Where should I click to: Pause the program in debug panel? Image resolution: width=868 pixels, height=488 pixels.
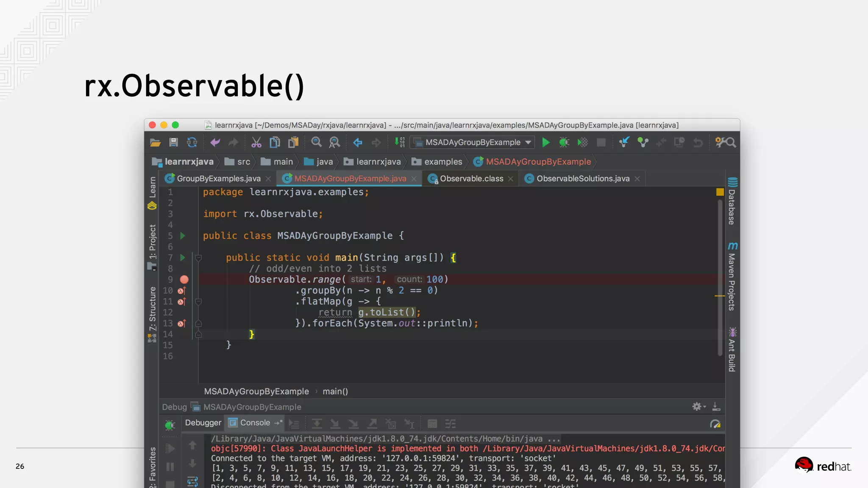(x=170, y=467)
